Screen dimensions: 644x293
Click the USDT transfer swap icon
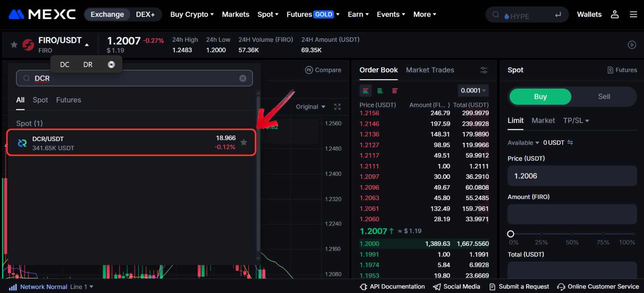570,143
